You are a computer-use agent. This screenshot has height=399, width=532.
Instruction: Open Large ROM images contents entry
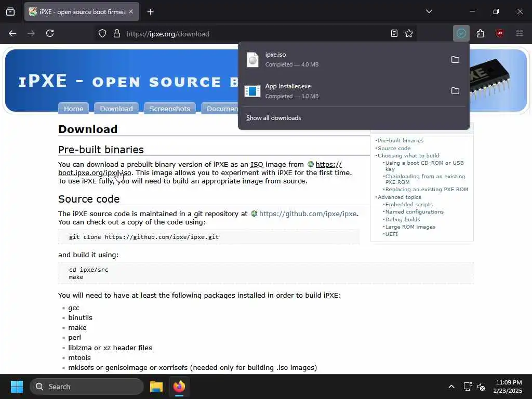pyautogui.click(x=410, y=227)
